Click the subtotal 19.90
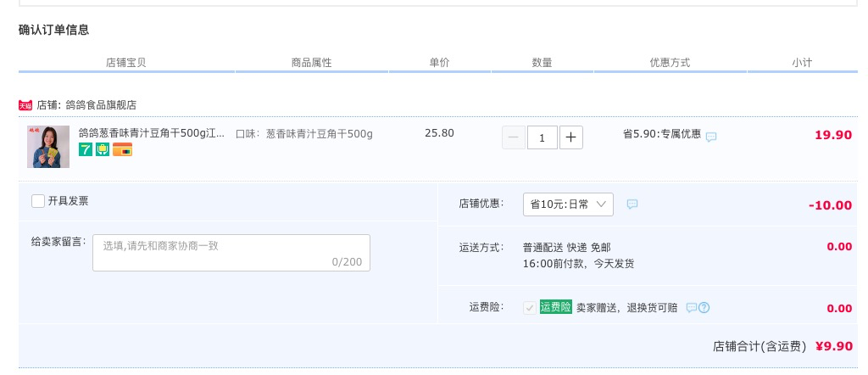 pos(833,135)
